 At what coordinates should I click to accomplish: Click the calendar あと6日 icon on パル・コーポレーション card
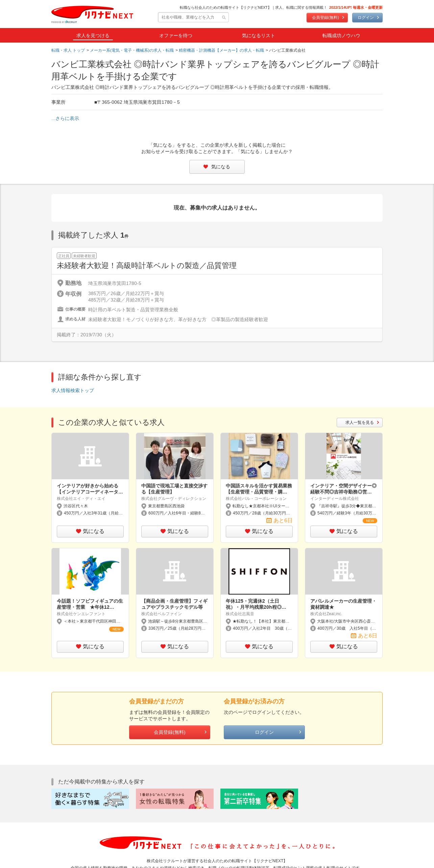coord(269,521)
